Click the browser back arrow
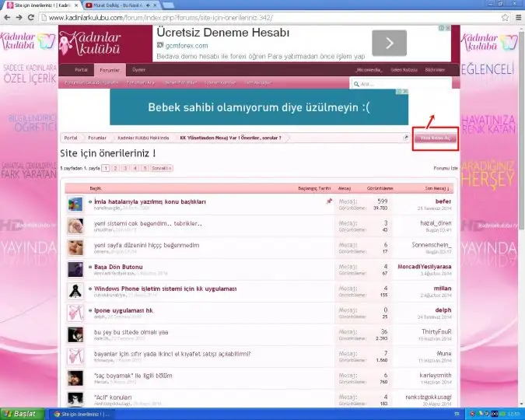525x420 pixels. (8, 17)
